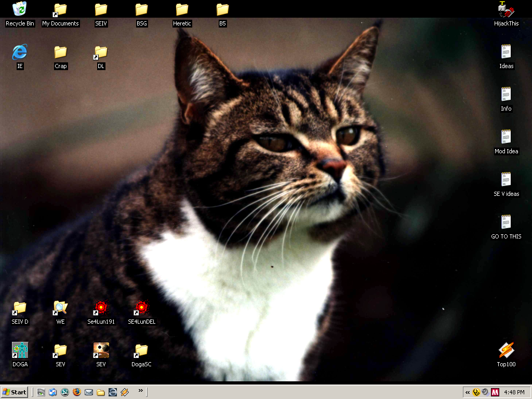532x399 pixels.
Task: Click the volume speaker tray icon
Action: (485, 392)
